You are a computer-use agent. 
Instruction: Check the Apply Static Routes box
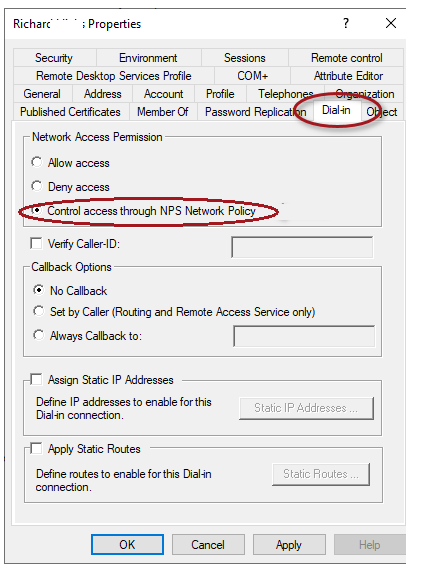36,448
